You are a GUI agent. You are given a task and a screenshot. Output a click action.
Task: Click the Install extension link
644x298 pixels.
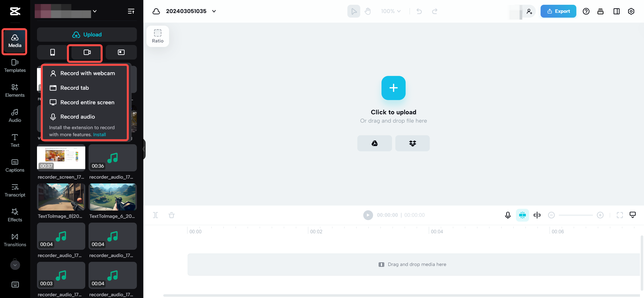(x=99, y=134)
